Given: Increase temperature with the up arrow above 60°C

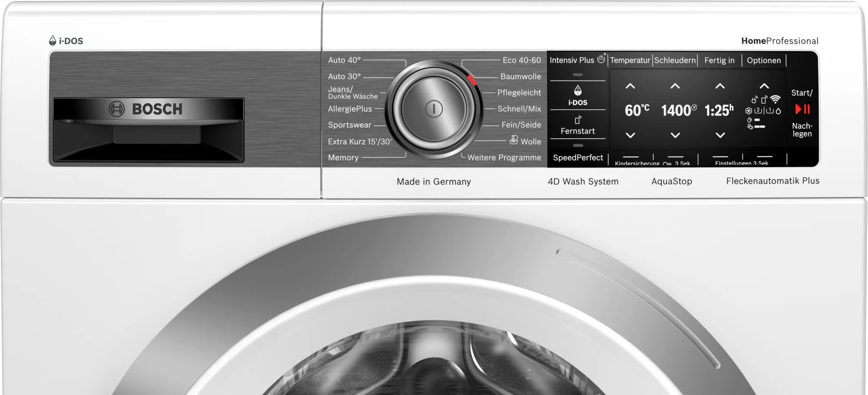Looking at the screenshot, I should click(631, 86).
